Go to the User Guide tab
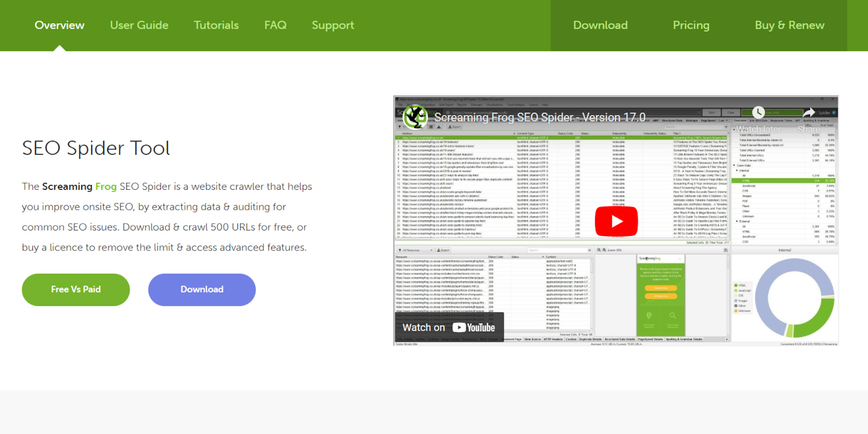868x434 pixels. pos(139,25)
